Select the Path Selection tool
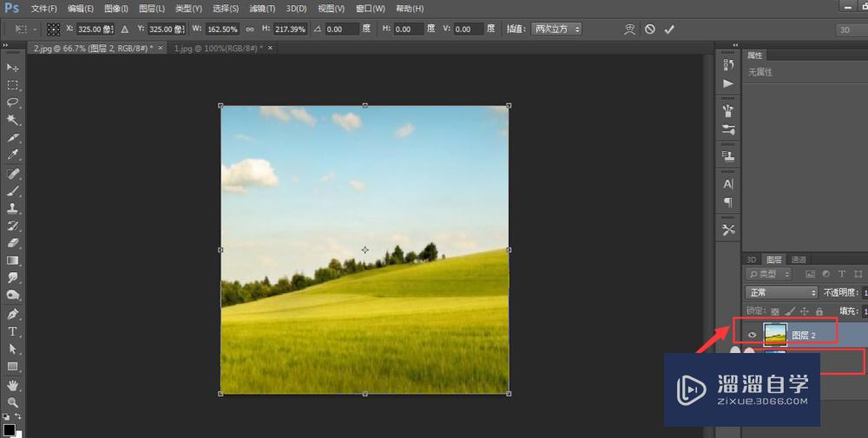This screenshot has width=868, height=438. tap(12, 349)
